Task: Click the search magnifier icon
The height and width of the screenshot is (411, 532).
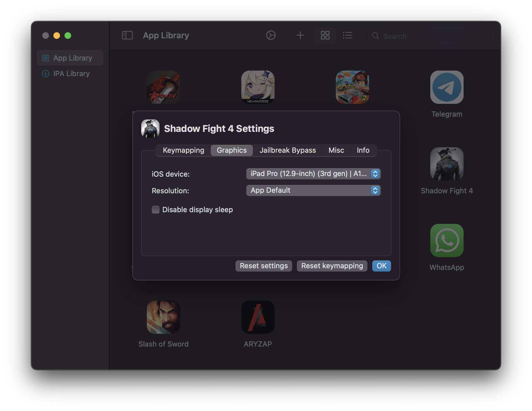Action: point(376,36)
